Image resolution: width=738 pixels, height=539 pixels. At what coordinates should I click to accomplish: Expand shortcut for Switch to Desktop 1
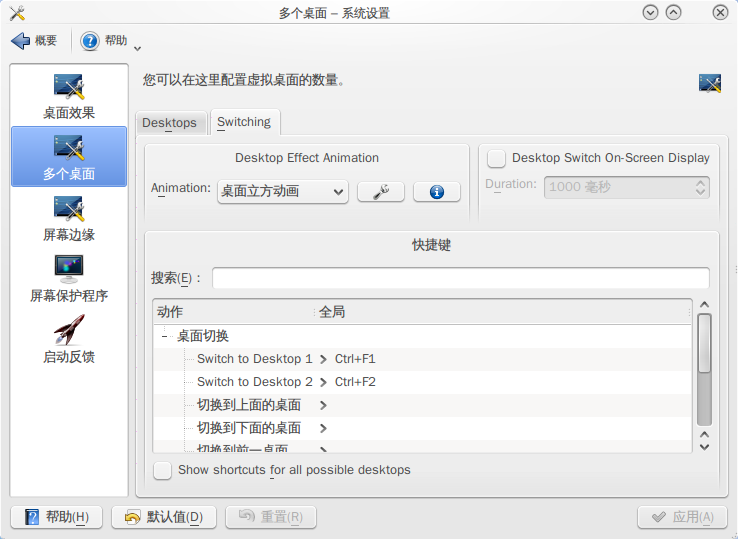(x=323, y=359)
